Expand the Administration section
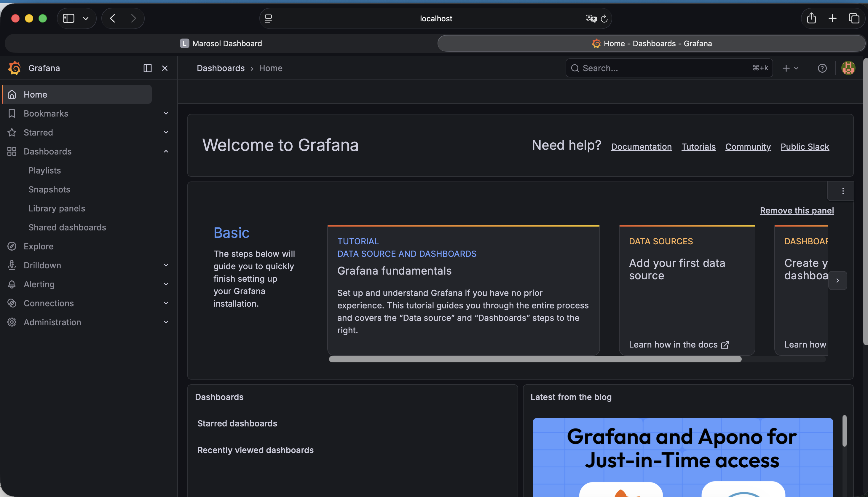The width and height of the screenshot is (868, 497). pyautogui.click(x=166, y=322)
